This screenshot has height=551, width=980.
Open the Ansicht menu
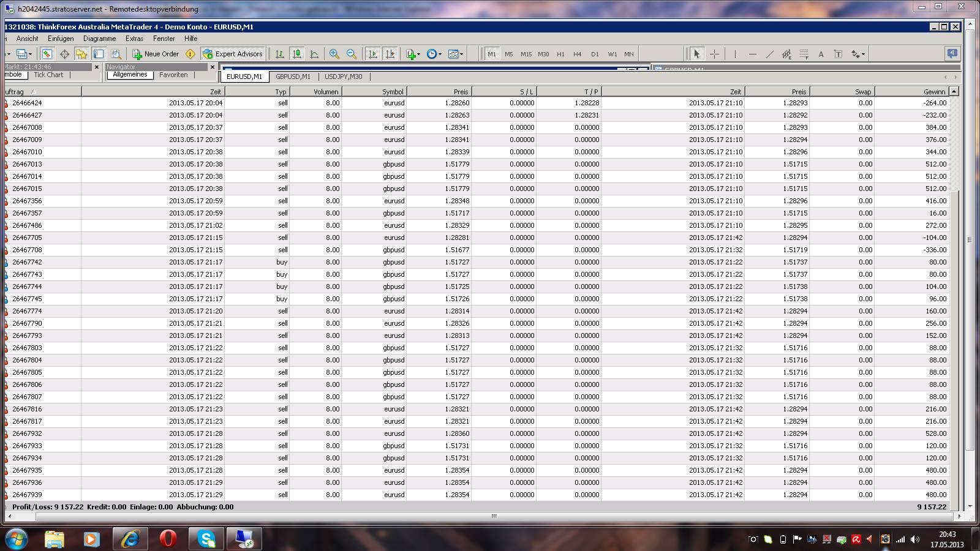27,39
